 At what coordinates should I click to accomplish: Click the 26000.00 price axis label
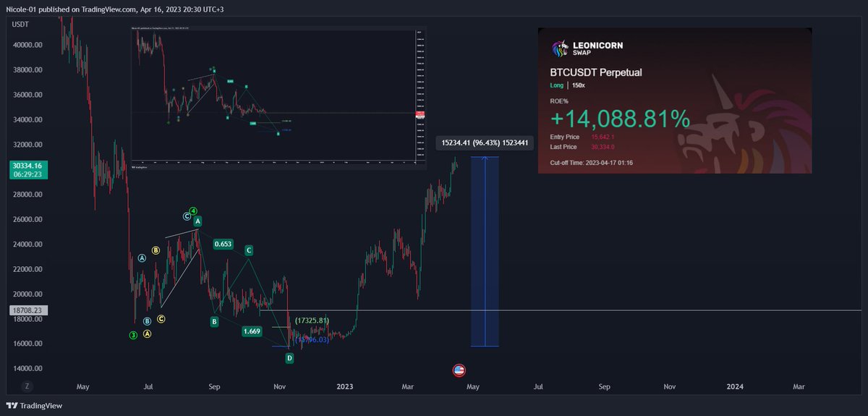click(28, 219)
